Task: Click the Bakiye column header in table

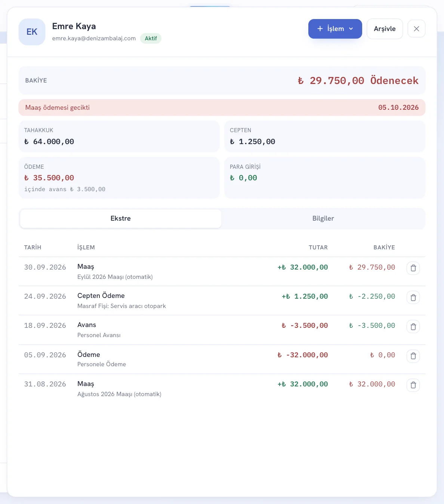Action: (x=384, y=248)
